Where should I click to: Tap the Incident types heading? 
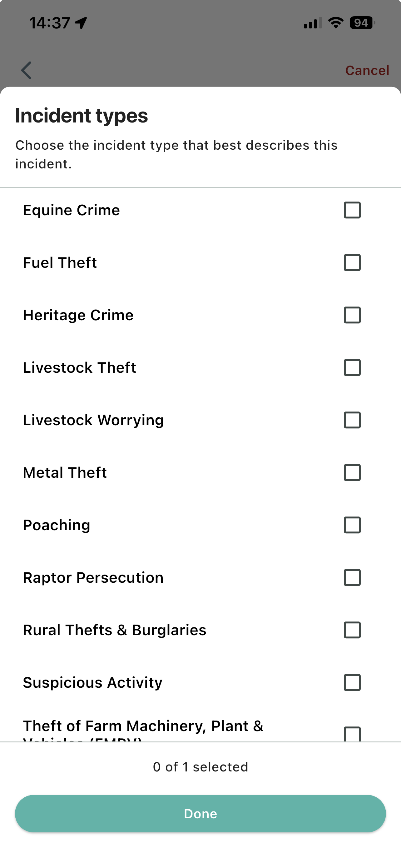82,116
